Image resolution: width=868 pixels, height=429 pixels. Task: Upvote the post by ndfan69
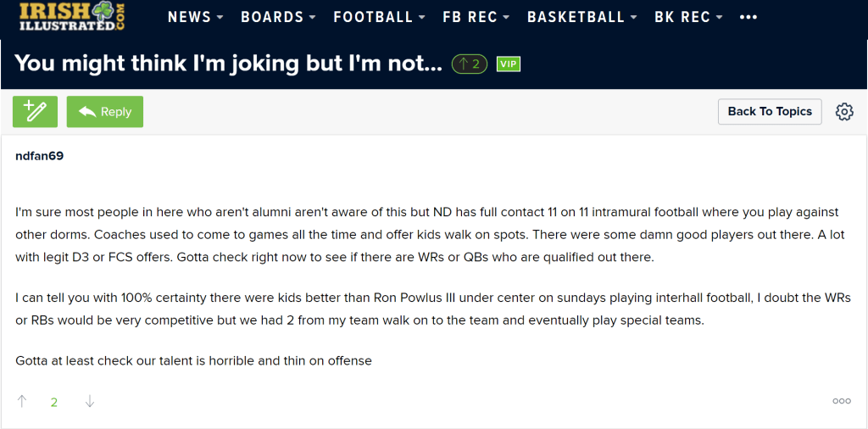pyautogui.click(x=23, y=402)
